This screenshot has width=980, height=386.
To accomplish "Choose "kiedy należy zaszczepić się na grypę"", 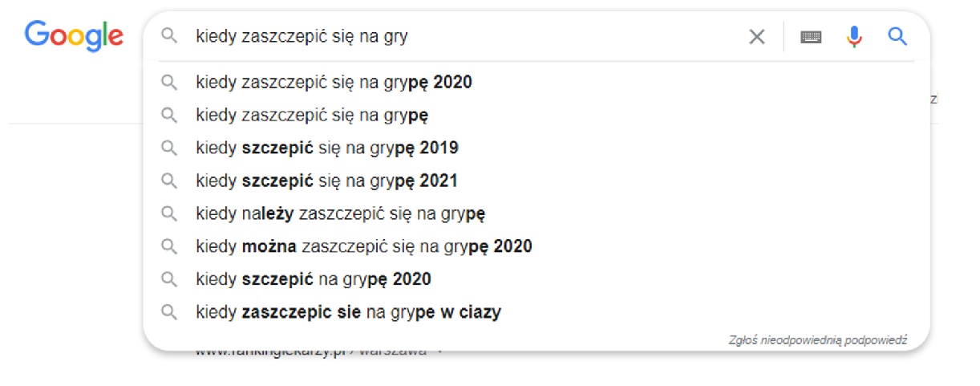I will [x=341, y=213].
